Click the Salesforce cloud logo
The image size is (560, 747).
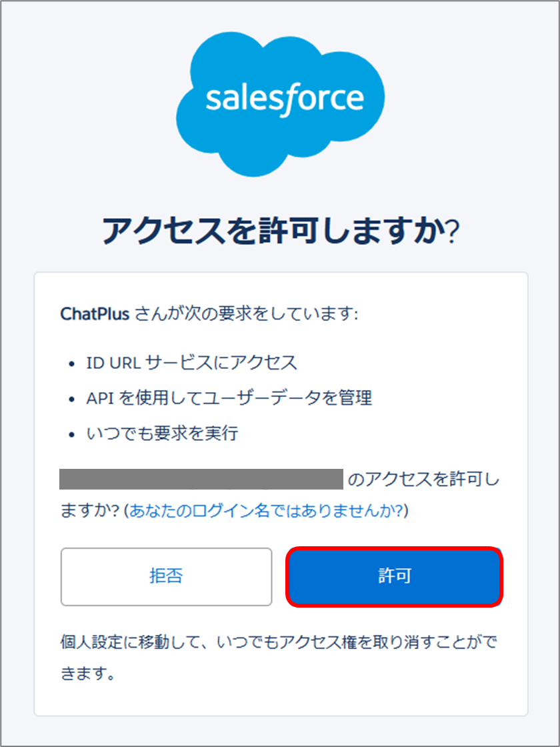(x=281, y=104)
